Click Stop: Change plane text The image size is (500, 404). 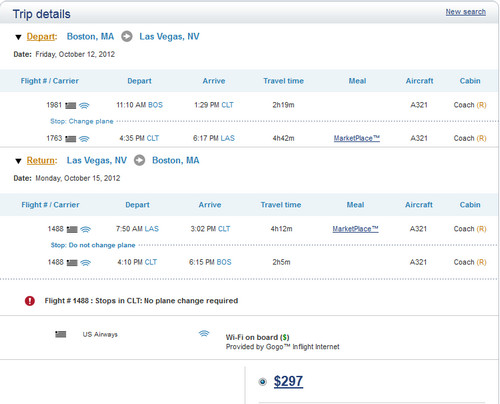pos(82,121)
